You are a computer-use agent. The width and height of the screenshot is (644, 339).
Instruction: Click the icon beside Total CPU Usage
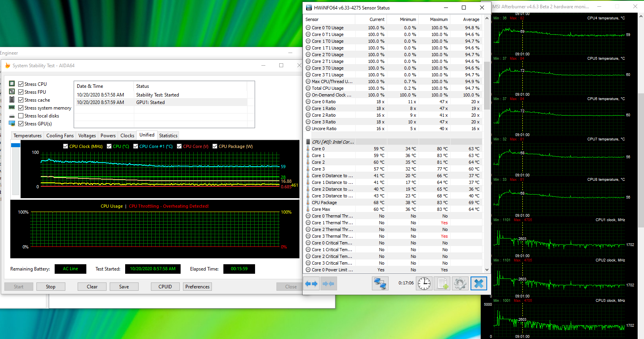(308, 88)
